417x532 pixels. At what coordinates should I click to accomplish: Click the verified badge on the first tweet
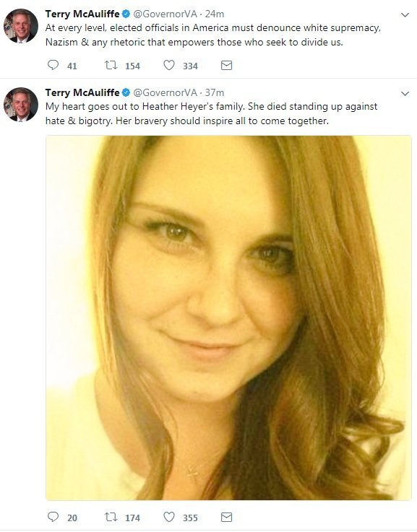coord(126,14)
